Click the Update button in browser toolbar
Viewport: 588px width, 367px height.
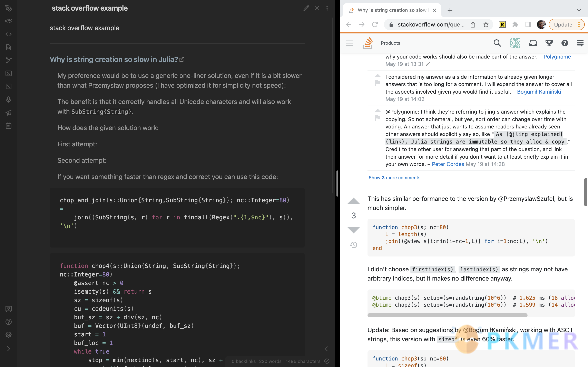point(563,24)
